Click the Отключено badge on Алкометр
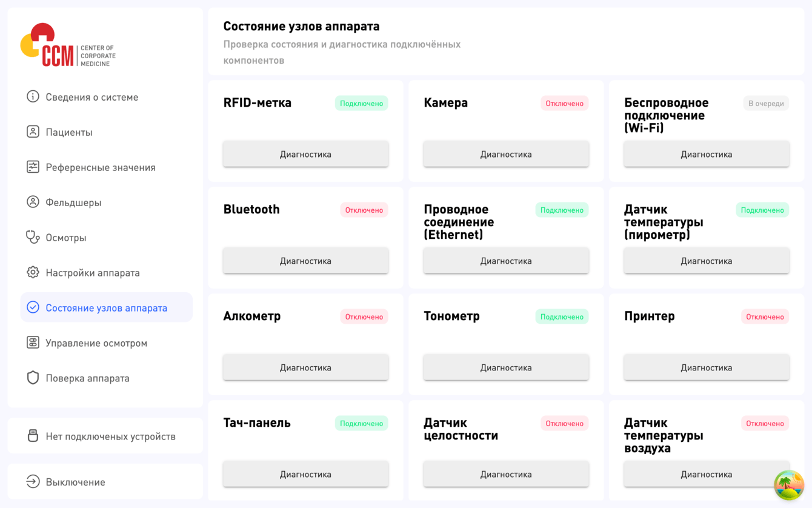 click(364, 317)
